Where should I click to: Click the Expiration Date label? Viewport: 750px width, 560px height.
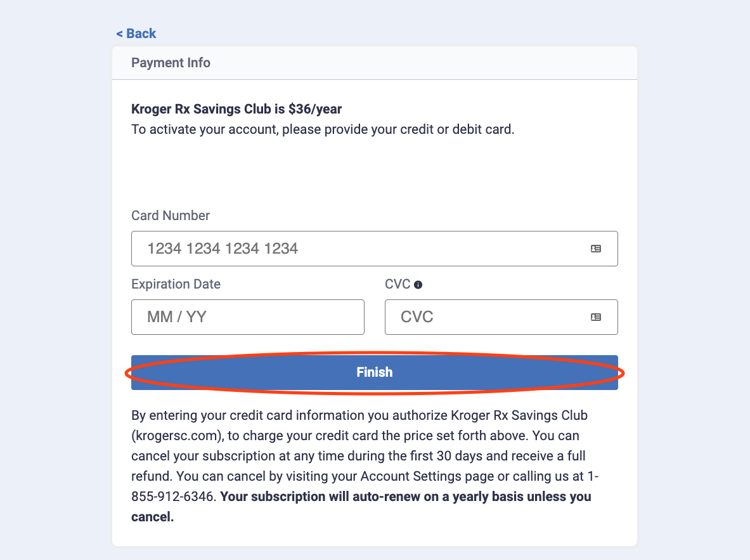click(176, 284)
